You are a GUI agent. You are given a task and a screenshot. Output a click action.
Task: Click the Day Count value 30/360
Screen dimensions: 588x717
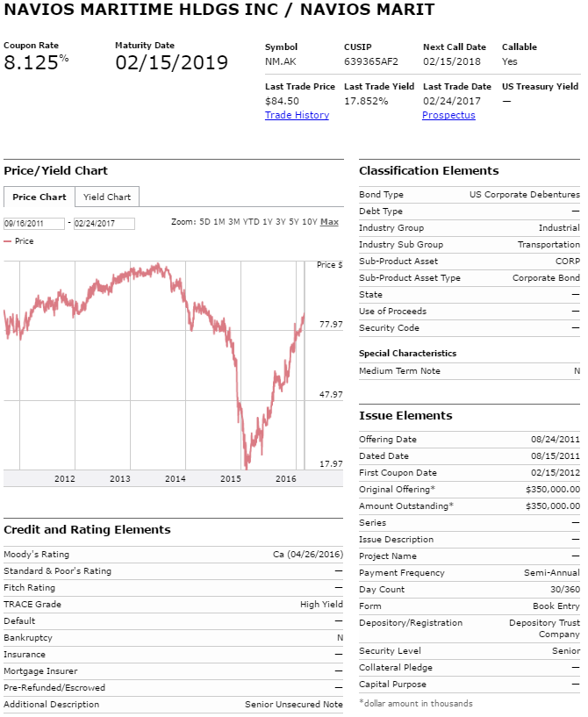[565, 590]
